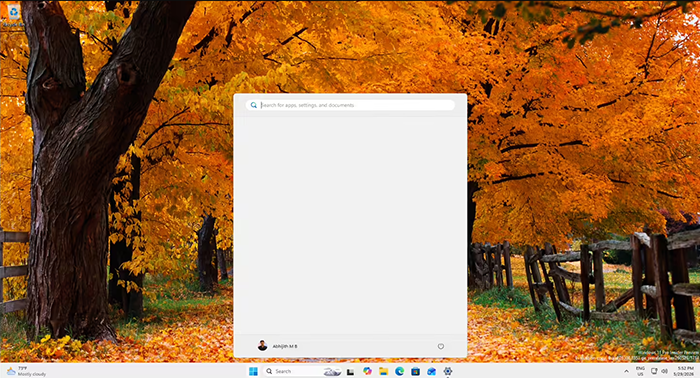Open the weather widget showing Mostly cloudy
This screenshot has width=700, height=378.
pyautogui.click(x=26, y=371)
